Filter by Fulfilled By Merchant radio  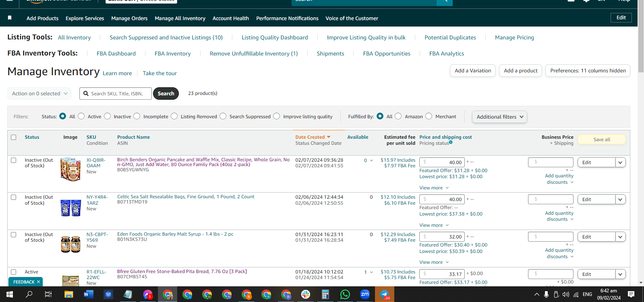[x=429, y=116]
